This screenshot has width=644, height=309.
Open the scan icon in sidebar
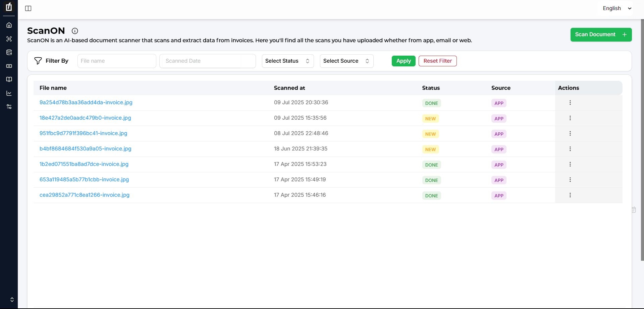tap(9, 39)
